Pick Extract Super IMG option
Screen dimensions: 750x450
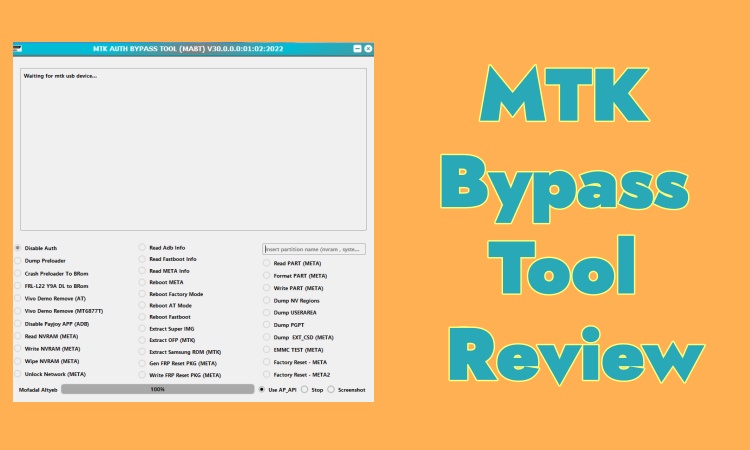pyautogui.click(x=142, y=329)
